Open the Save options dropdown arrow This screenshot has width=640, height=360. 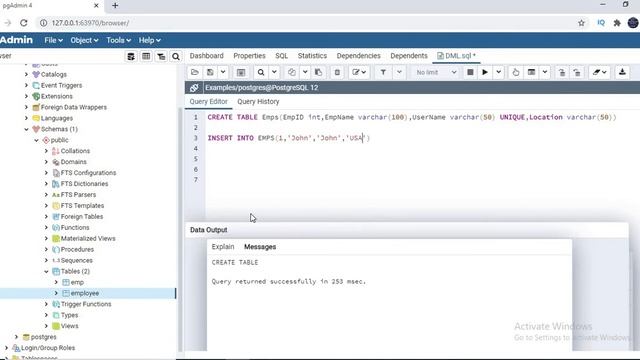[223, 72]
